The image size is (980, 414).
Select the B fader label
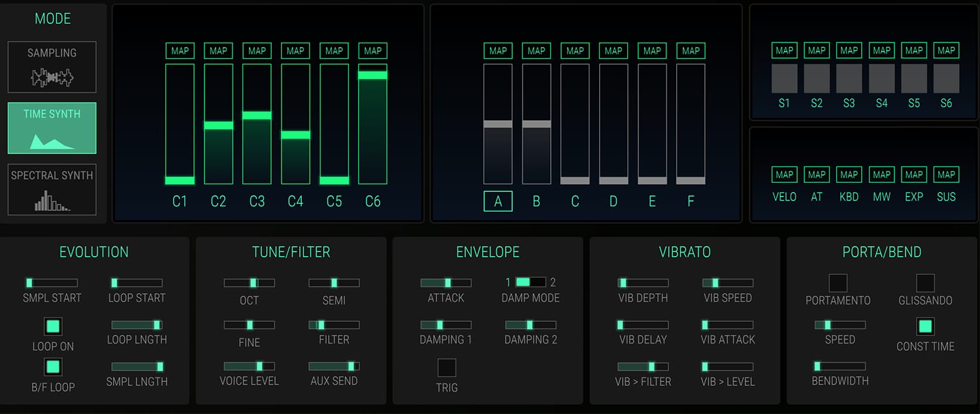[x=536, y=202]
